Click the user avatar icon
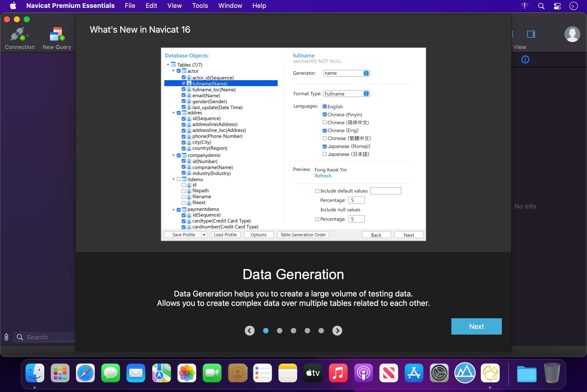 click(572, 34)
